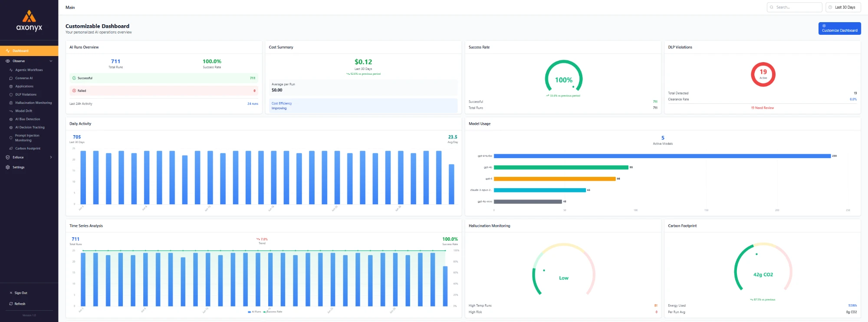This screenshot has height=322, width=868.
Task: Click the Cost Efficiency Improving box
Action: (x=363, y=106)
